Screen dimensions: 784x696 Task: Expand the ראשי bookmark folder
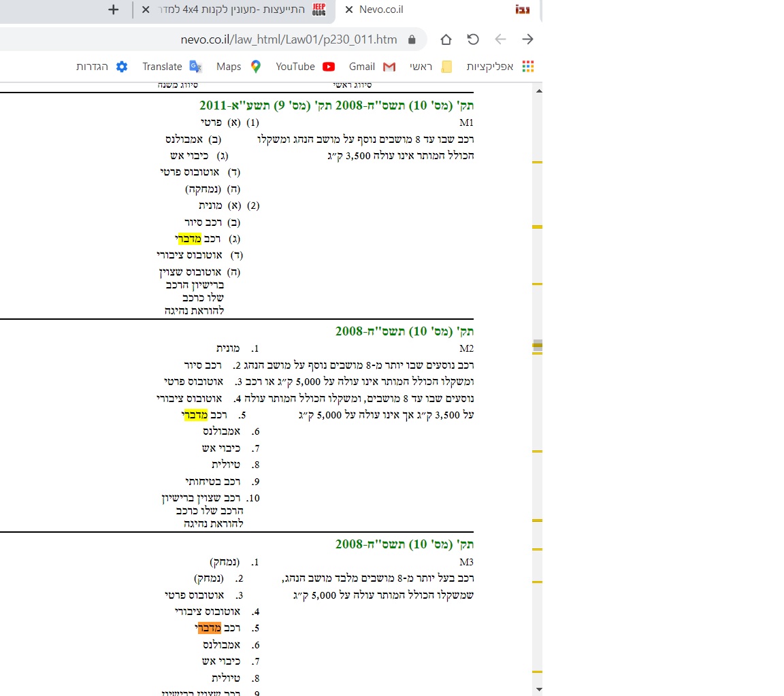coord(430,66)
